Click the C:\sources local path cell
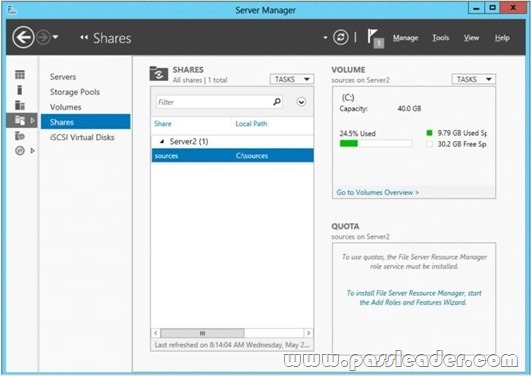Image resolution: width=531 pixels, height=376 pixels. click(252, 156)
